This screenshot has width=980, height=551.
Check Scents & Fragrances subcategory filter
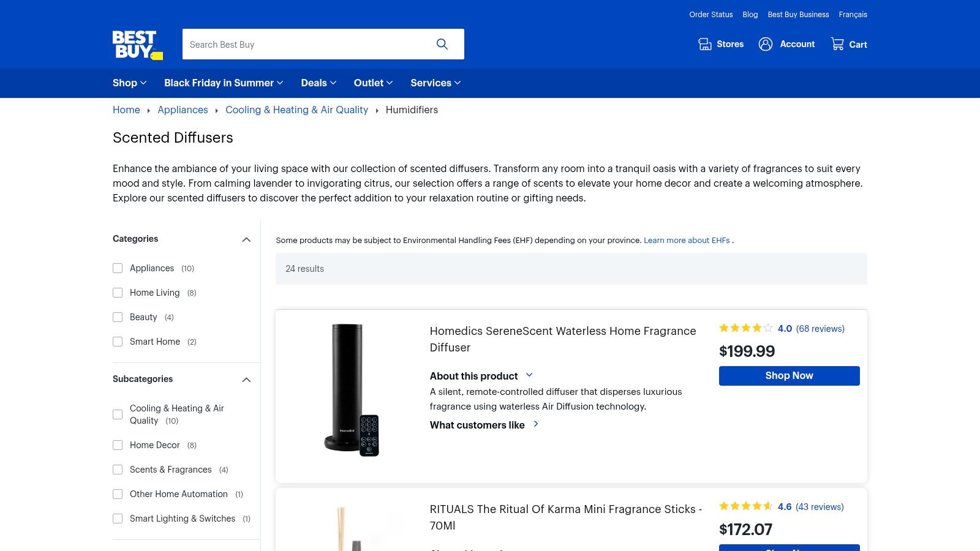tap(118, 470)
